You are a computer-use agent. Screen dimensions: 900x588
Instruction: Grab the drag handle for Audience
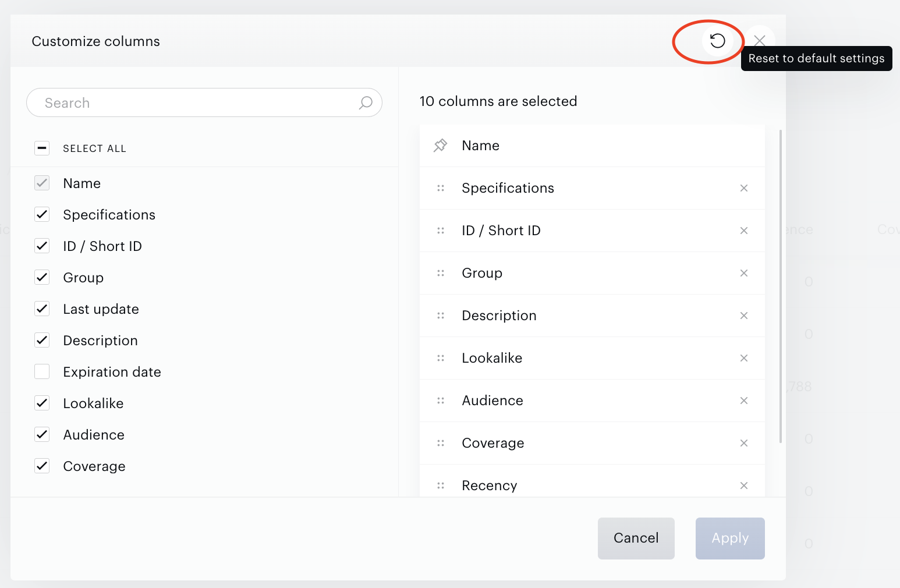coord(441,401)
